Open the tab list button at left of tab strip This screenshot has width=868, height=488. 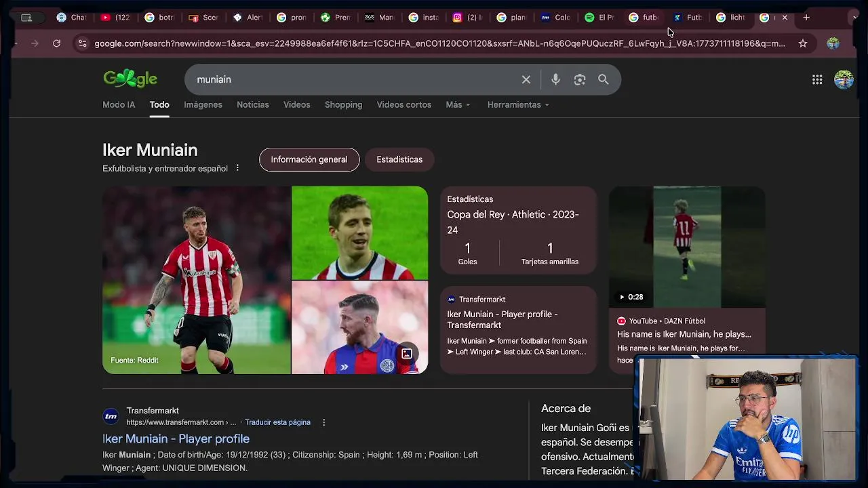click(26, 18)
